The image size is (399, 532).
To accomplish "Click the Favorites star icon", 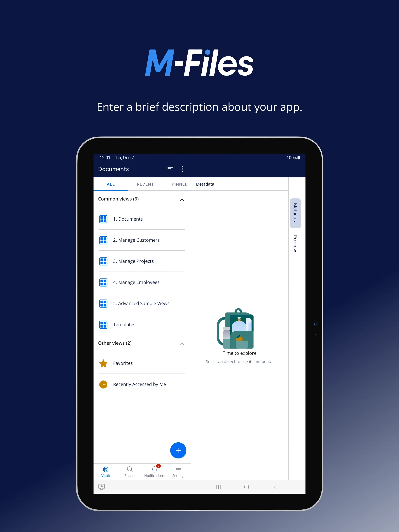I will pyautogui.click(x=104, y=363).
